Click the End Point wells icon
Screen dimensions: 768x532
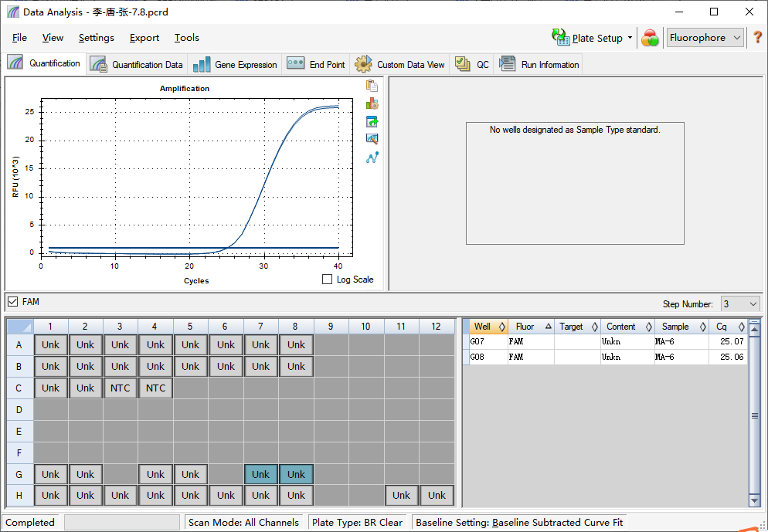point(295,63)
